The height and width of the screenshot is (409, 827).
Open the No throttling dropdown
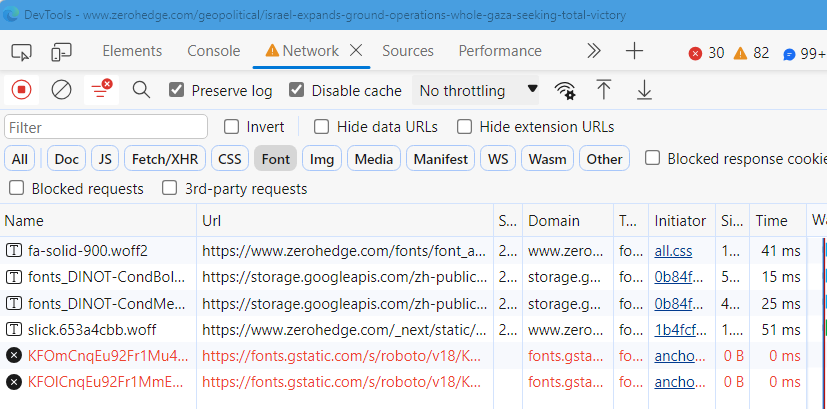(476, 91)
